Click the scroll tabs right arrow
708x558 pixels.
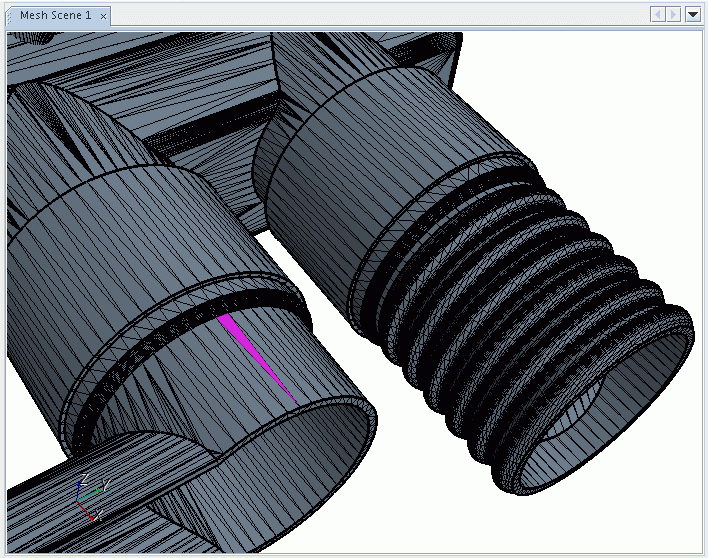[x=674, y=15]
